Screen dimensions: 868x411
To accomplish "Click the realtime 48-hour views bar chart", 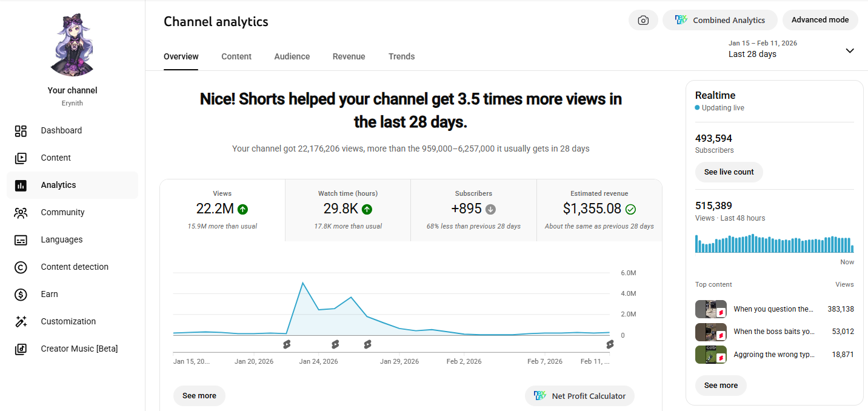I will pos(774,243).
